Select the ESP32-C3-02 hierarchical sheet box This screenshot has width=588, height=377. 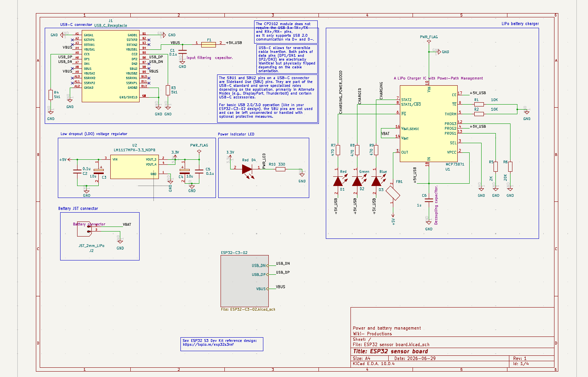244,281
